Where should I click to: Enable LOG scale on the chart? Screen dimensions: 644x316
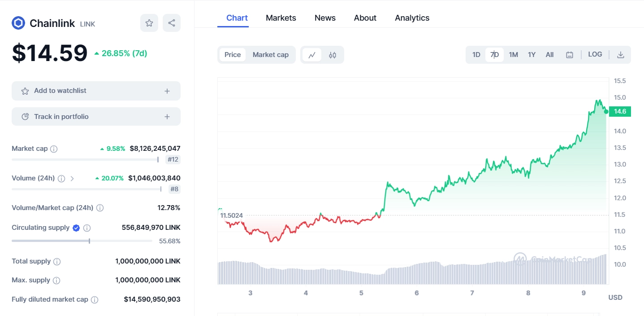(595, 54)
